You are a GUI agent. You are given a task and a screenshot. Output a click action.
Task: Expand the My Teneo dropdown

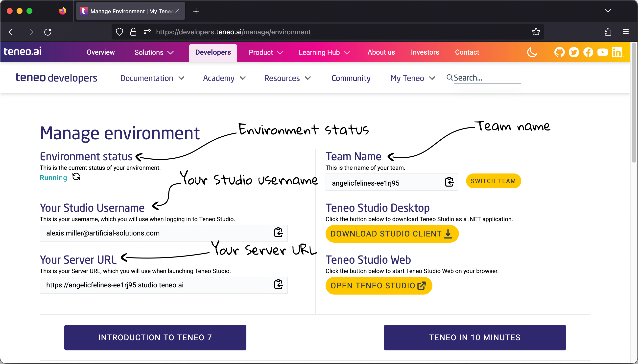(413, 78)
